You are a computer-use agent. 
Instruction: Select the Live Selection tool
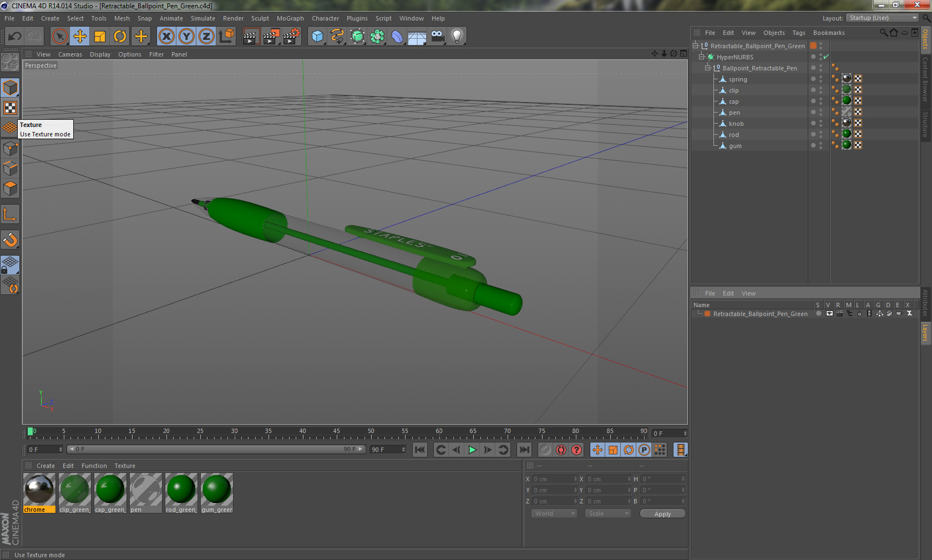tap(59, 37)
